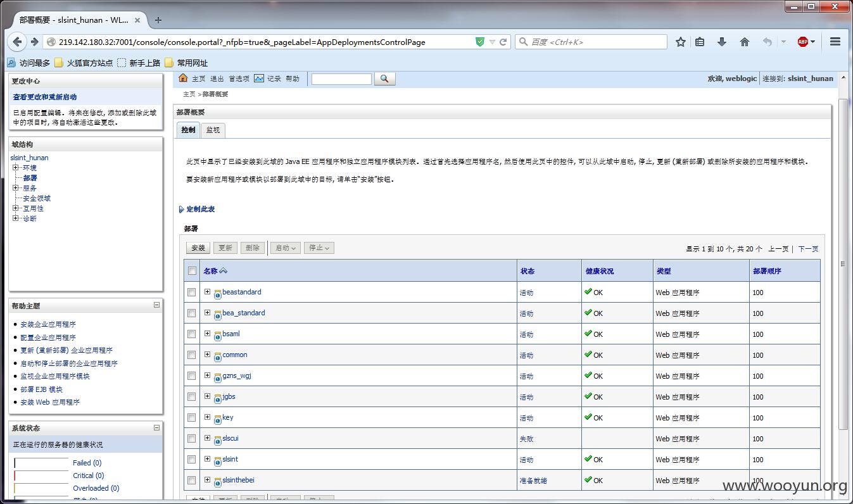Click the beastandard application icon
Viewport: 853px width, 504px height.
(218, 294)
